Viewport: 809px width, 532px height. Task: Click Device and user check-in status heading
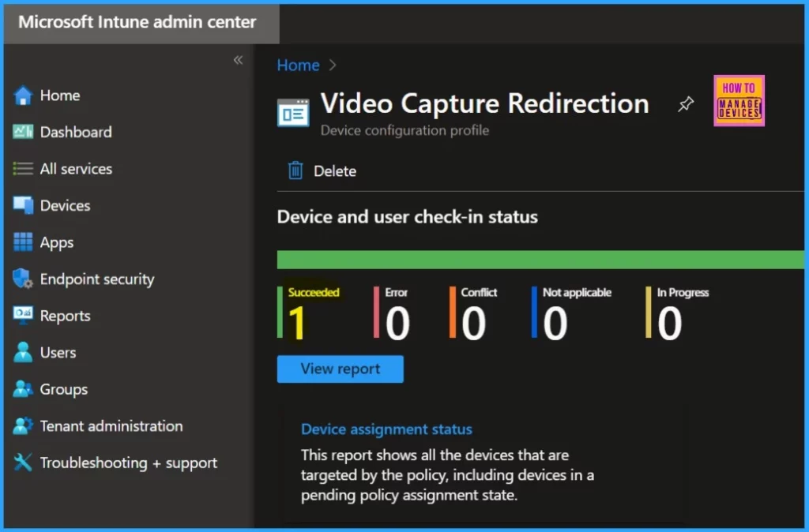tap(407, 216)
